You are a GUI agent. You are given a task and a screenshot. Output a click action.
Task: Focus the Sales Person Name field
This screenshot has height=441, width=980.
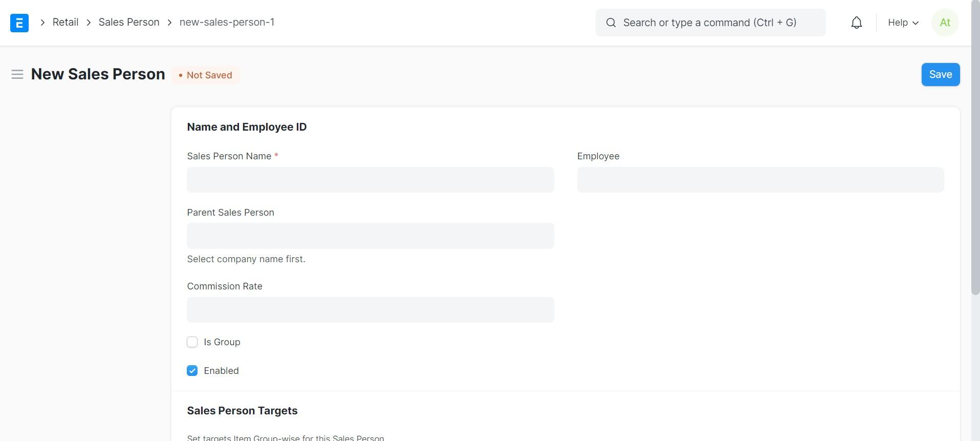(x=370, y=180)
